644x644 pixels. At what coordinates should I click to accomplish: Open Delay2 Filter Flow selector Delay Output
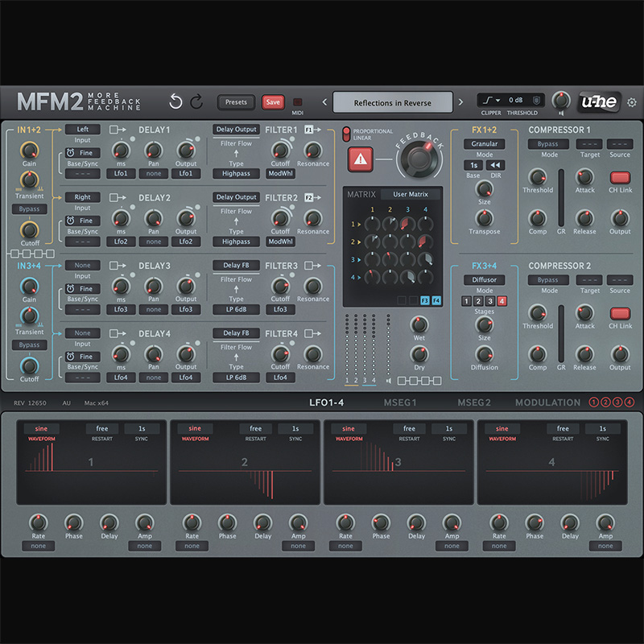coord(236,197)
